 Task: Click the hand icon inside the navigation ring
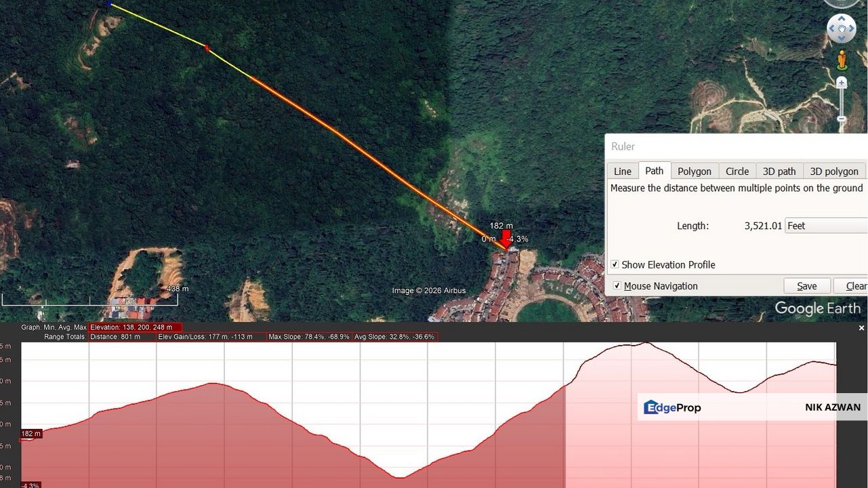coord(841,28)
